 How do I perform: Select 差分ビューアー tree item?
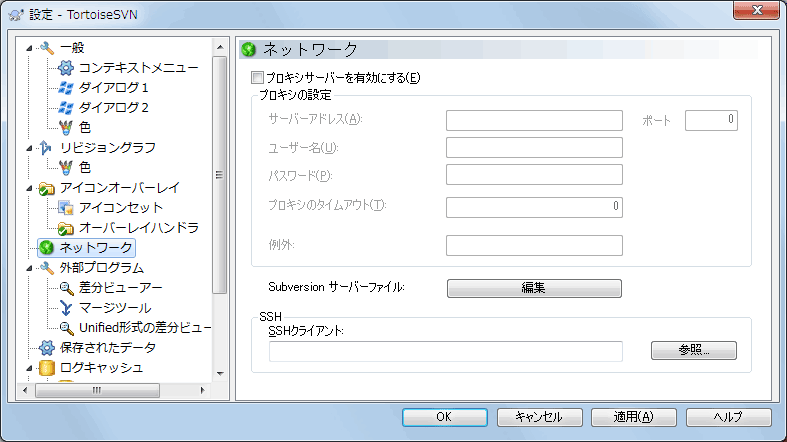coord(120,287)
